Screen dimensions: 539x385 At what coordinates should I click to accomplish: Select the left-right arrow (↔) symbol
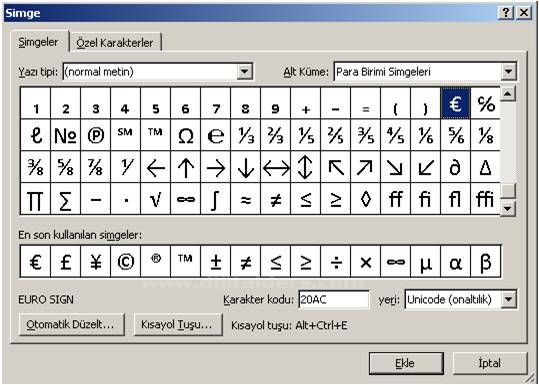click(x=275, y=167)
